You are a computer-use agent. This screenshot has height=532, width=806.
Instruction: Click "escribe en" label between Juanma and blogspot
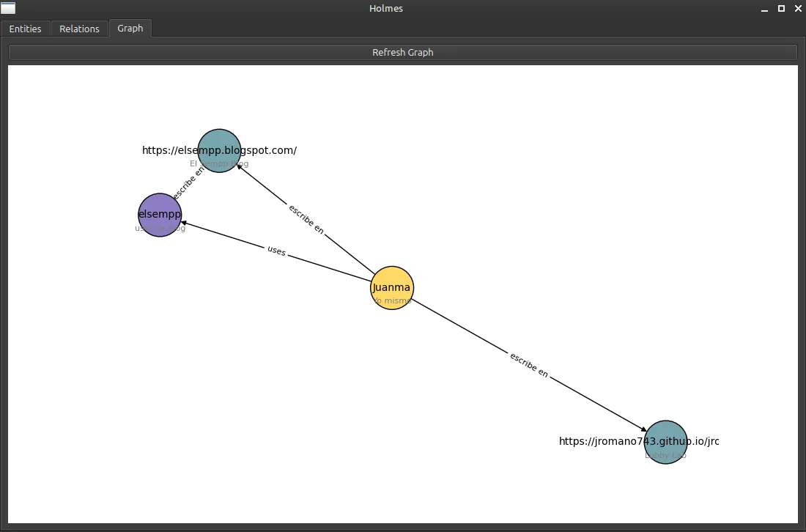[x=306, y=219]
